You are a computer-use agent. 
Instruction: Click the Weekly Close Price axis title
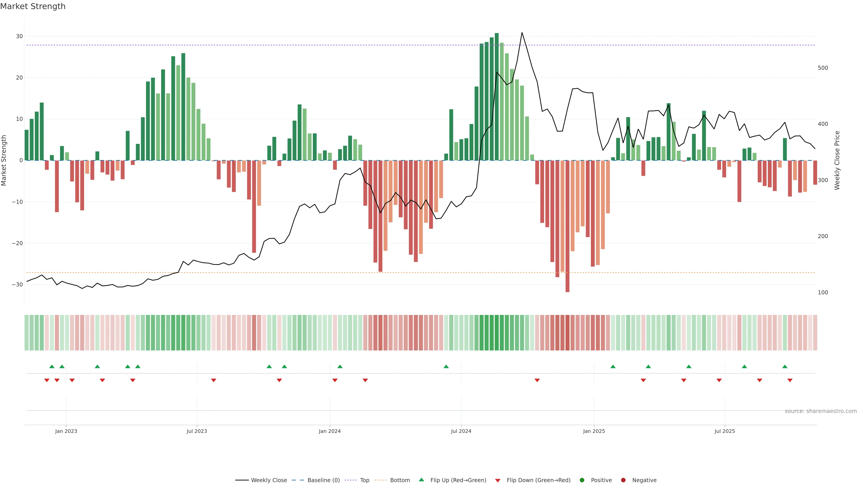837,160
